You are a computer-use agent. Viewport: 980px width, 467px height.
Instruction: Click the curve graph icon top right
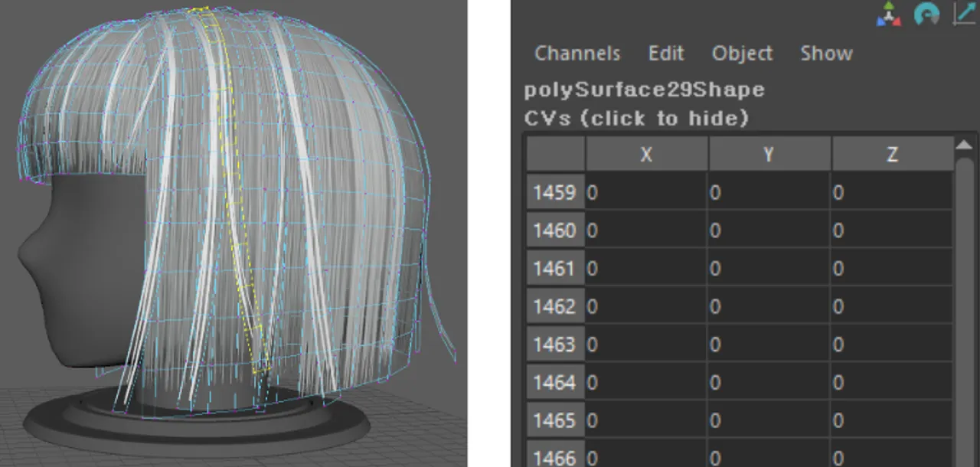963,15
